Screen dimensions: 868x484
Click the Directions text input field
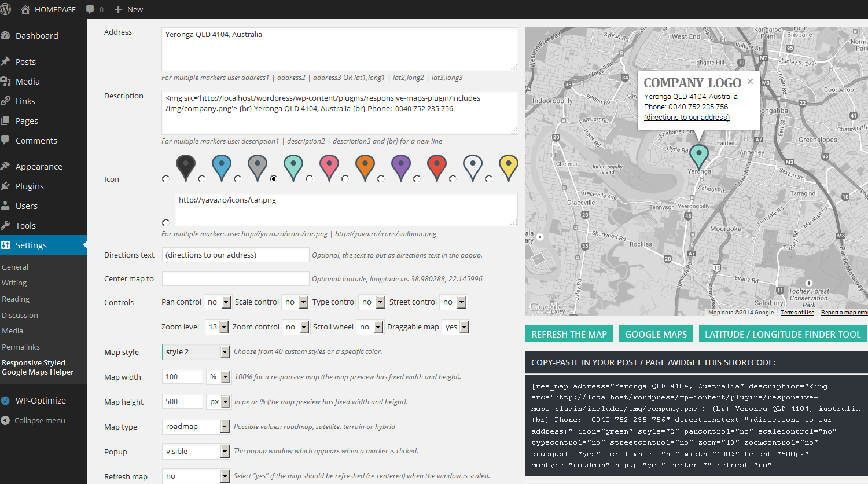pyautogui.click(x=236, y=255)
